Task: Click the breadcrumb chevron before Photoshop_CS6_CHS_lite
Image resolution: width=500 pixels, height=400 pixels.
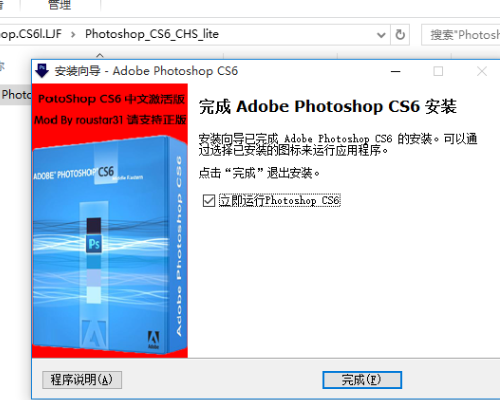Action: [73, 34]
